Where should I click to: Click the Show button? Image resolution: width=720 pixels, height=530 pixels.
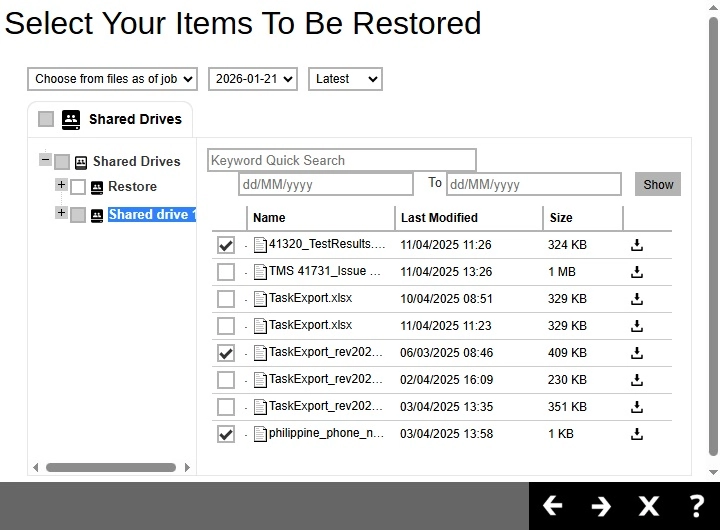(658, 185)
